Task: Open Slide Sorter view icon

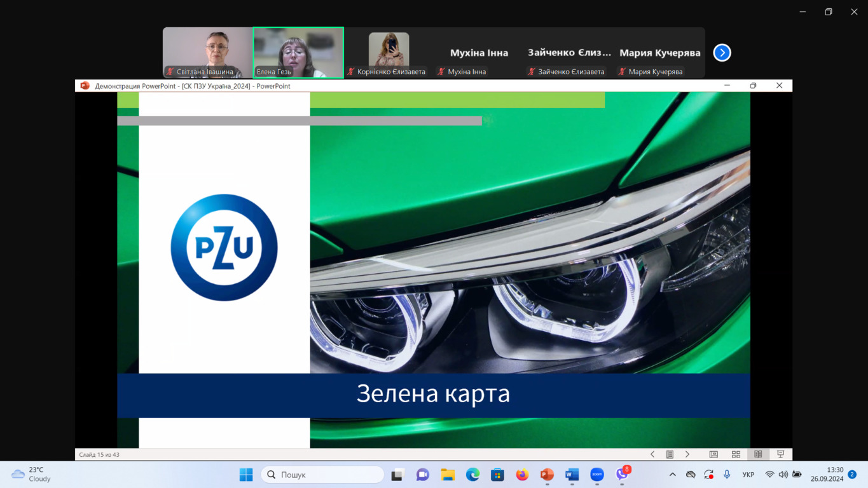Action: [736, 454]
